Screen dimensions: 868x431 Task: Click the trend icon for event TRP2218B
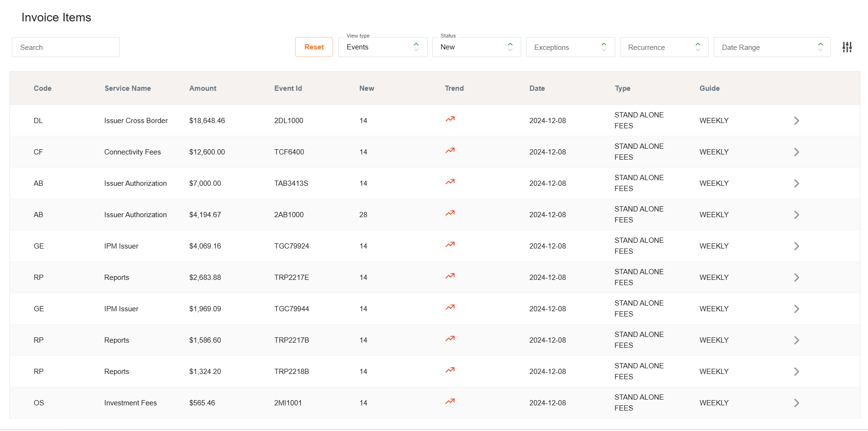(x=450, y=370)
